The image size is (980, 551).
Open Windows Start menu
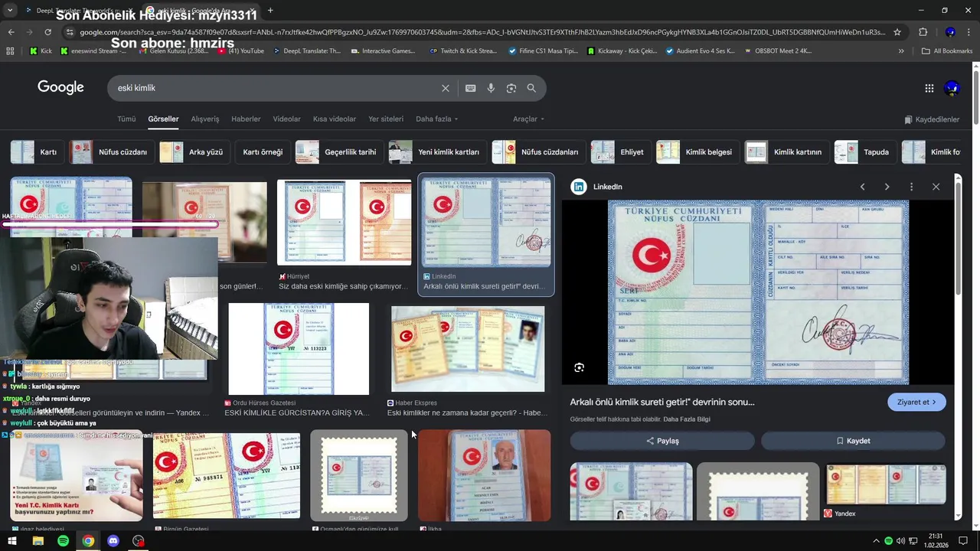pos(12,541)
